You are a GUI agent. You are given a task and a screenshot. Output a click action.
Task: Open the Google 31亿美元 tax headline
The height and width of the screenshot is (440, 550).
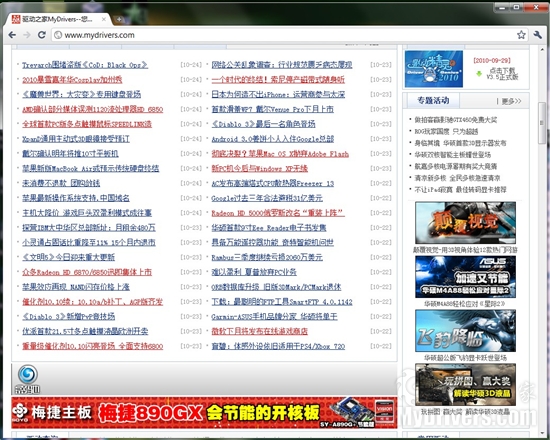267,198
